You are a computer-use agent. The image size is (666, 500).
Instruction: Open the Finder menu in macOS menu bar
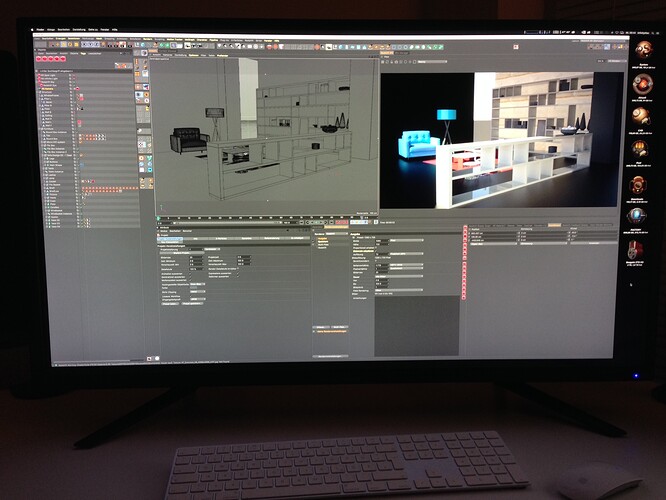[40, 30]
